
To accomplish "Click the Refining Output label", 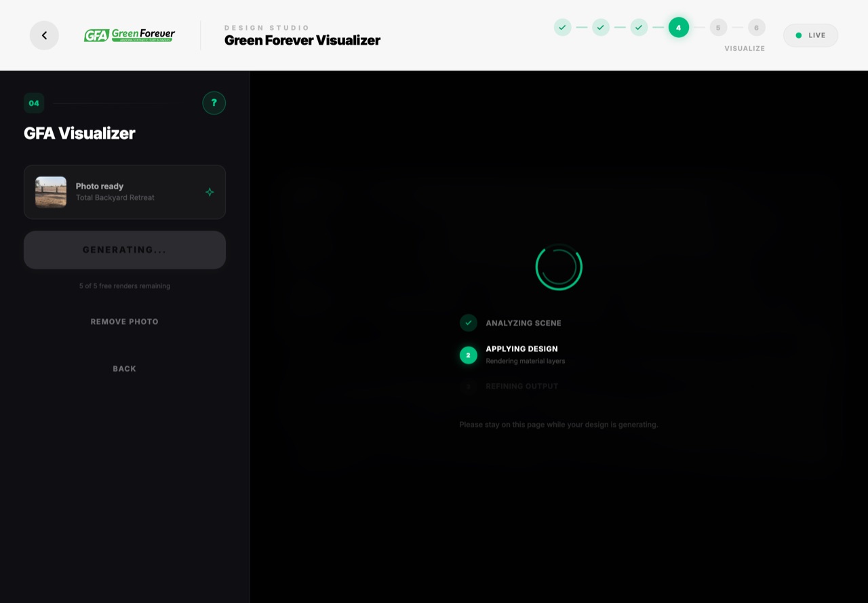I will click(x=522, y=386).
